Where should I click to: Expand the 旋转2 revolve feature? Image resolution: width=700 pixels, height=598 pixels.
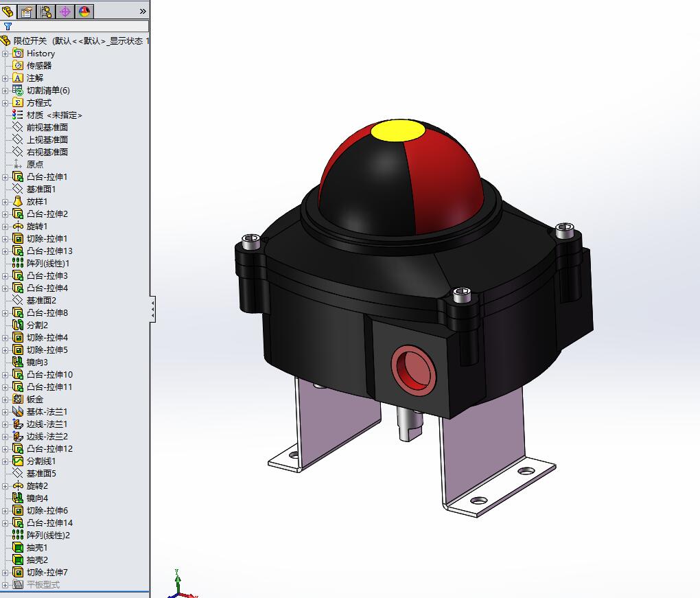[5, 486]
